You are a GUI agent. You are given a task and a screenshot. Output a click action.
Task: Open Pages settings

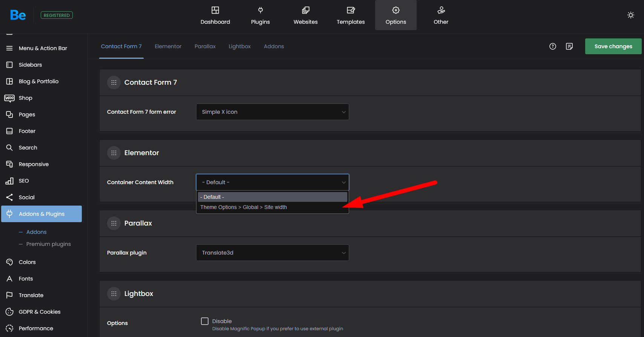coord(41,114)
